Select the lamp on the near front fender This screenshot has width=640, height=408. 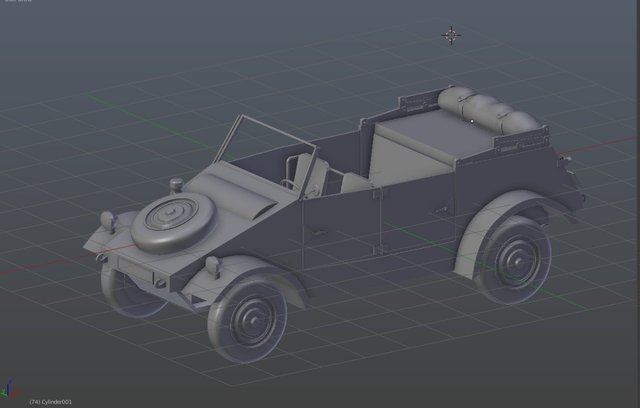pyautogui.click(x=212, y=266)
